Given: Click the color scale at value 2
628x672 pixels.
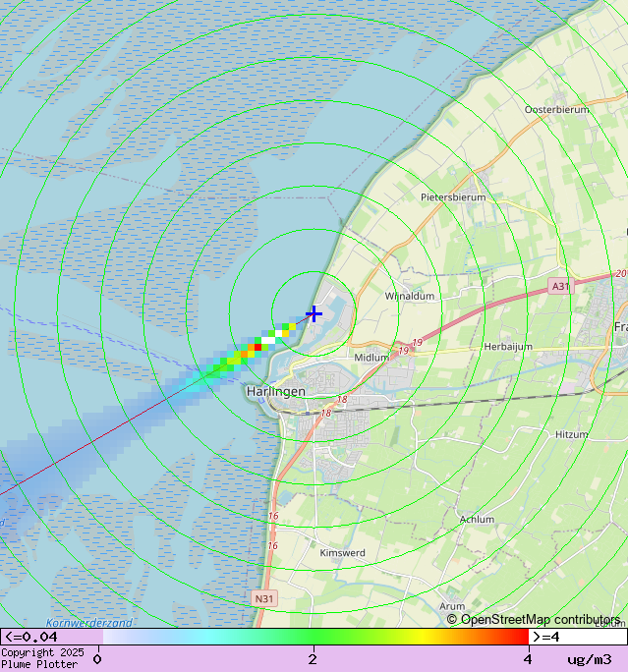Looking at the screenshot, I should (x=314, y=637).
